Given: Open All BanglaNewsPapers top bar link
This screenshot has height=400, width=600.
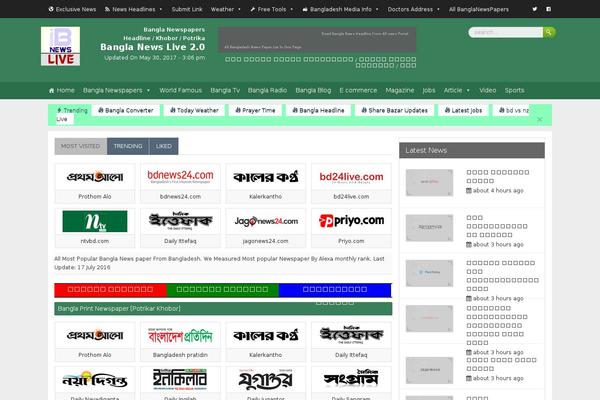Looking at the screenshot, I should [x=479, y=9].
